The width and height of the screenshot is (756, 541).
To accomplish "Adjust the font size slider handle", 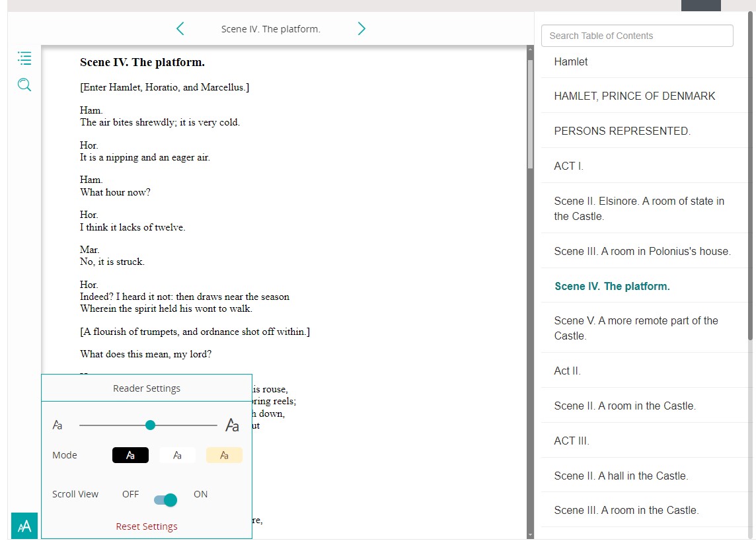I will point(151,425).
